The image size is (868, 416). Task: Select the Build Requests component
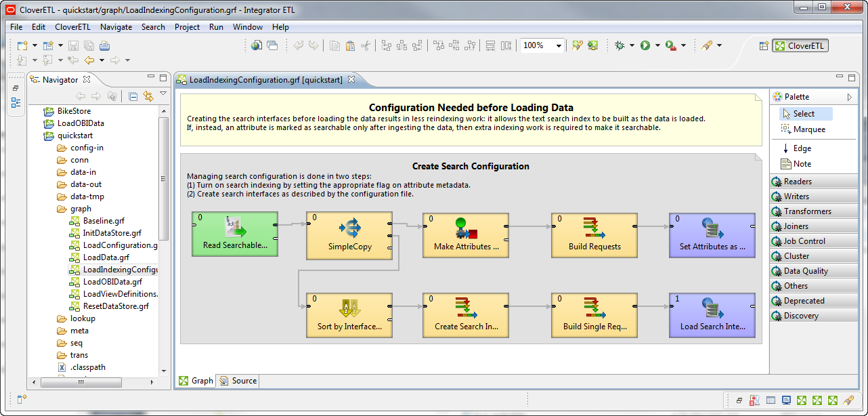tap(594, 234)
